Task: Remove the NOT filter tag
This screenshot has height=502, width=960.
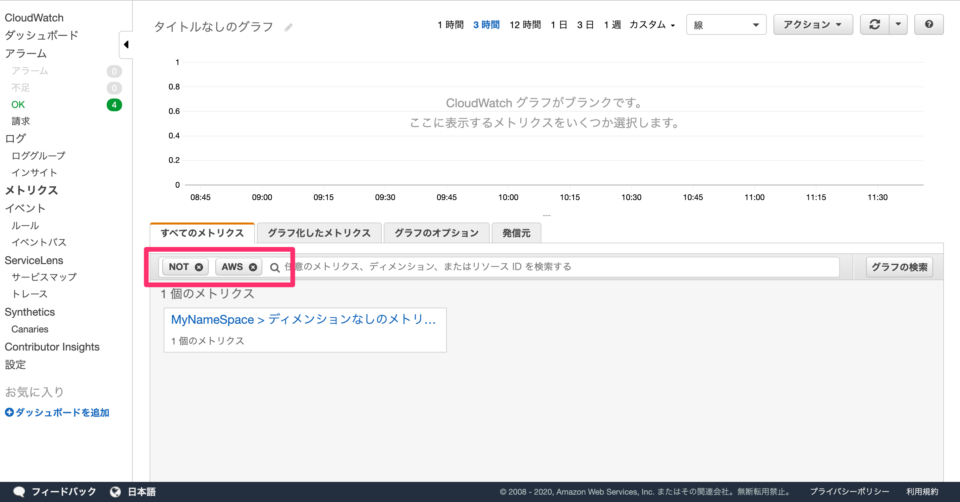Action: (199, 267)
